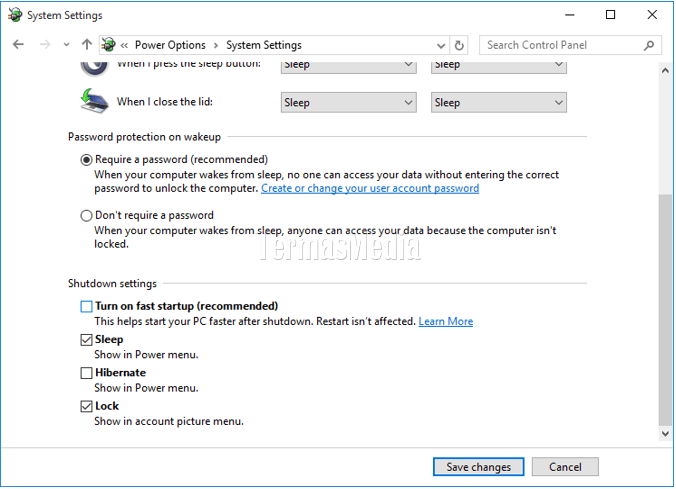Enable Turn on fast startup checkbox
The height and width of the screenshot is (489, 676).
[86, 307]
